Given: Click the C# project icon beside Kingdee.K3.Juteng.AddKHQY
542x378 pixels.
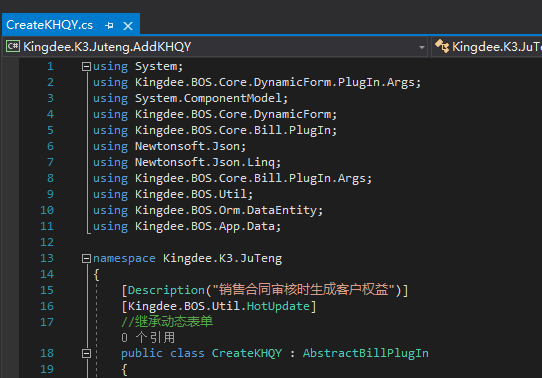Looking at the screenshot, I should point(13,46).
